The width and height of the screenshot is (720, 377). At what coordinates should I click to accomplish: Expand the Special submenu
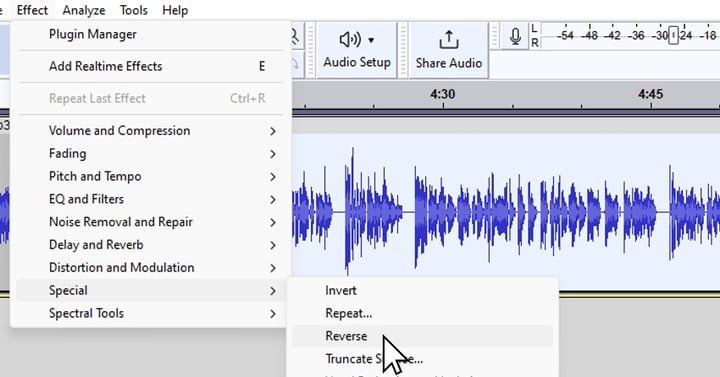(x=151, y=290)
